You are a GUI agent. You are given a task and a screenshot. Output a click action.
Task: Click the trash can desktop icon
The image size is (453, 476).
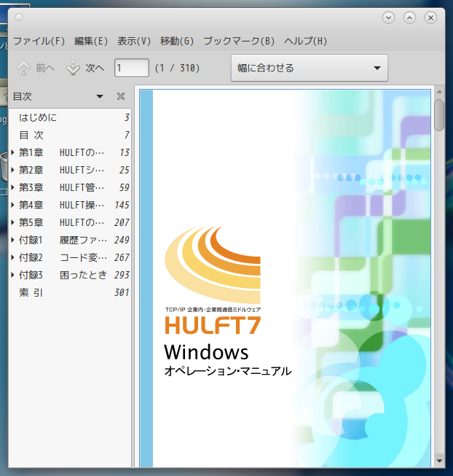(x=4, y=166)
